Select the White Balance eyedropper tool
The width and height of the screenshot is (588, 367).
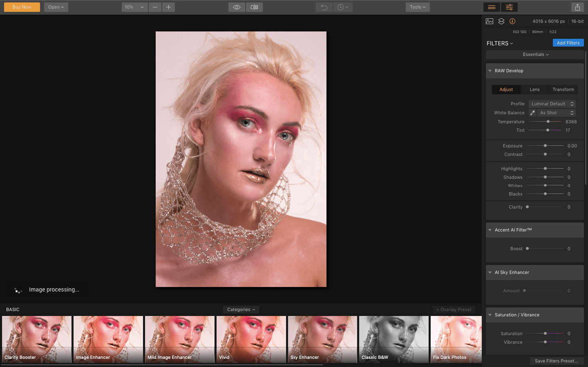(x=532, y=113)
